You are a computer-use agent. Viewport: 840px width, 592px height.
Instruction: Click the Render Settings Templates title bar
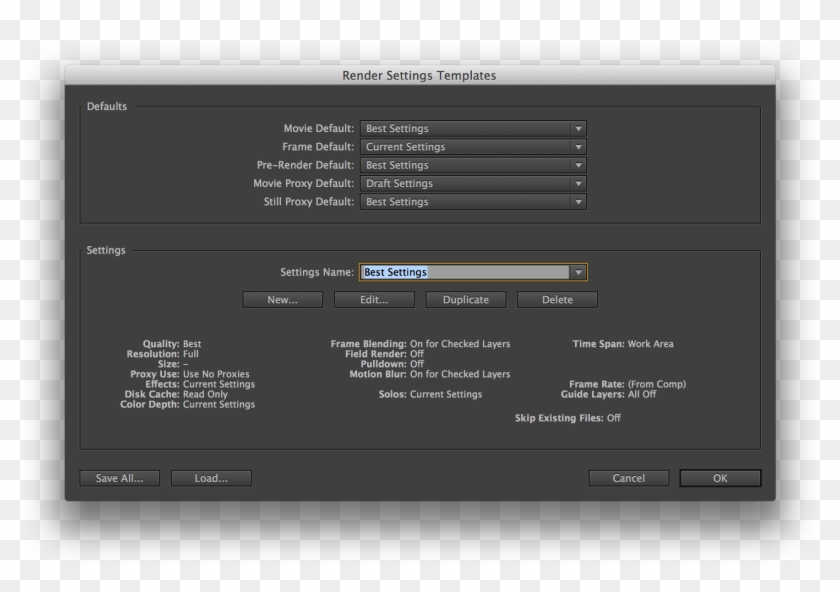pos(419,75)
